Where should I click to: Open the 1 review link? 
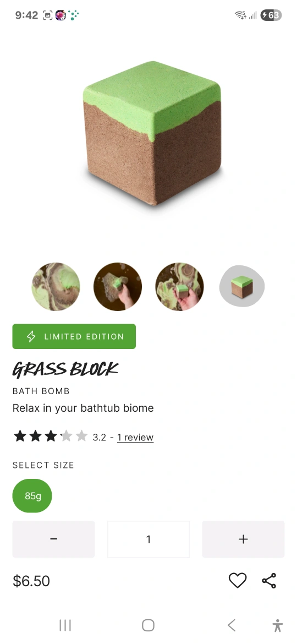point(135,438)
